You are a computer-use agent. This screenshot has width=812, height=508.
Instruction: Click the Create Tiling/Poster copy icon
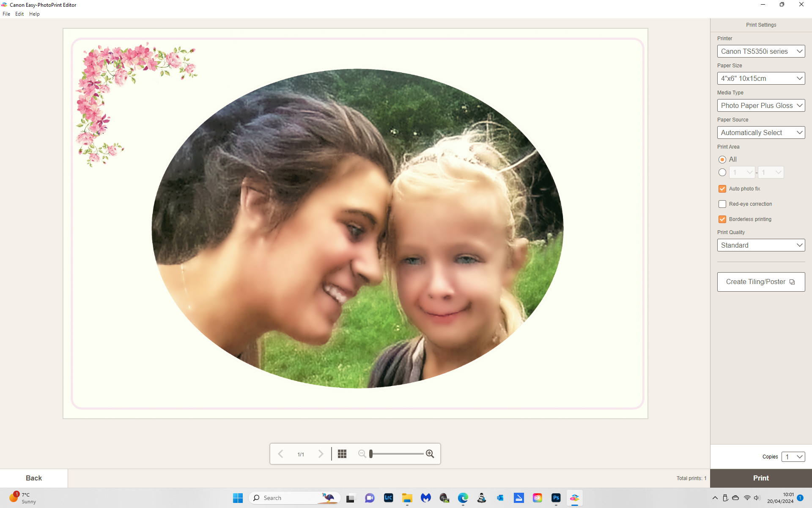[x=792, y=282]
